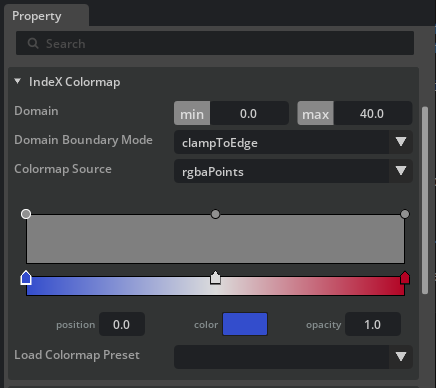Click the Domain max label handle
Viewport: 436px width, 388px height.
[x=315, y=113]
